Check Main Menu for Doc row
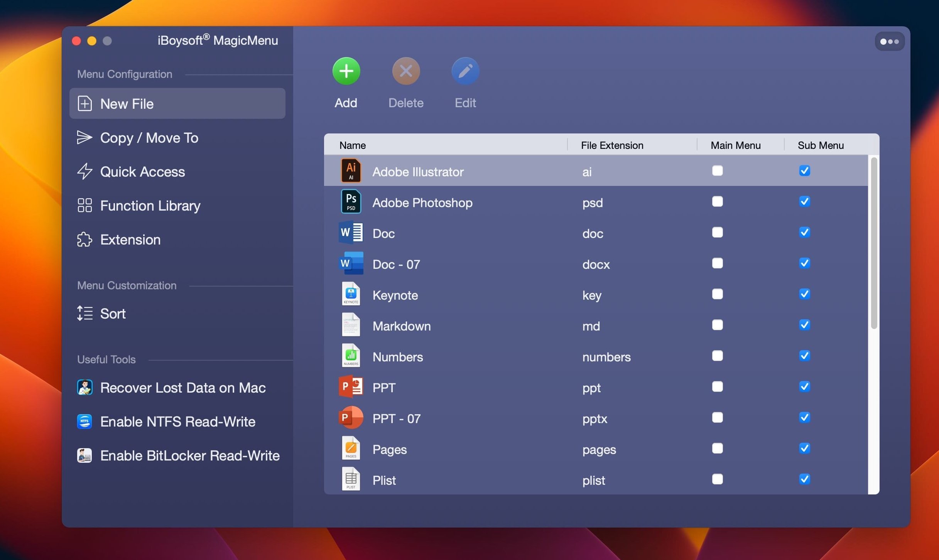Viewport: 939px width, 560px height. pos(717,232)
